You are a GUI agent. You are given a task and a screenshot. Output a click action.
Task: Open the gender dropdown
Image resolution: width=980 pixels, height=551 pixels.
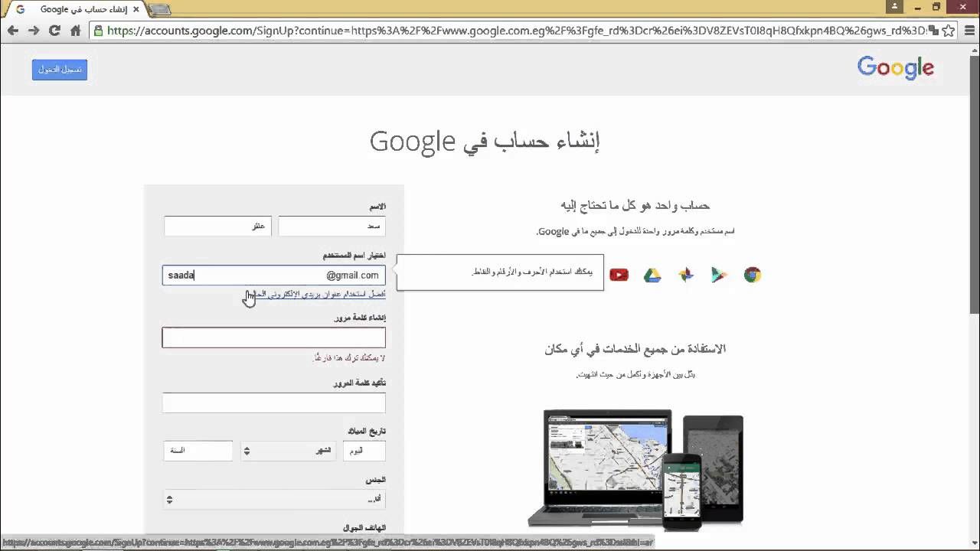(273, 500)
